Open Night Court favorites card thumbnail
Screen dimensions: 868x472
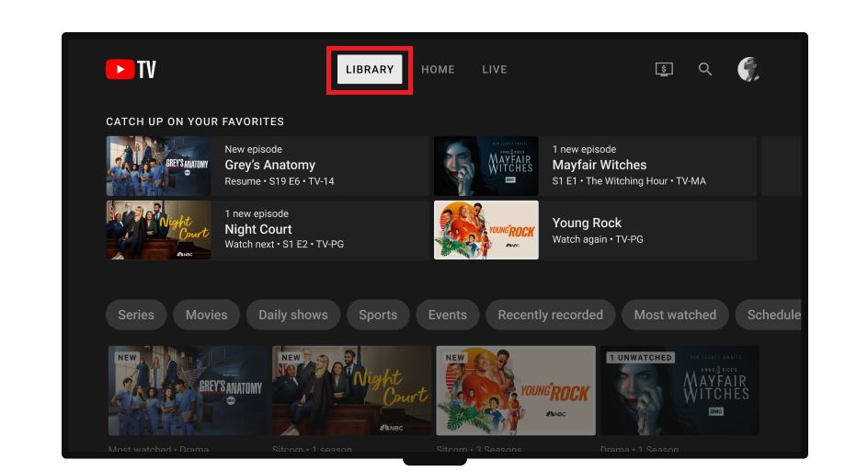point(159,230)
